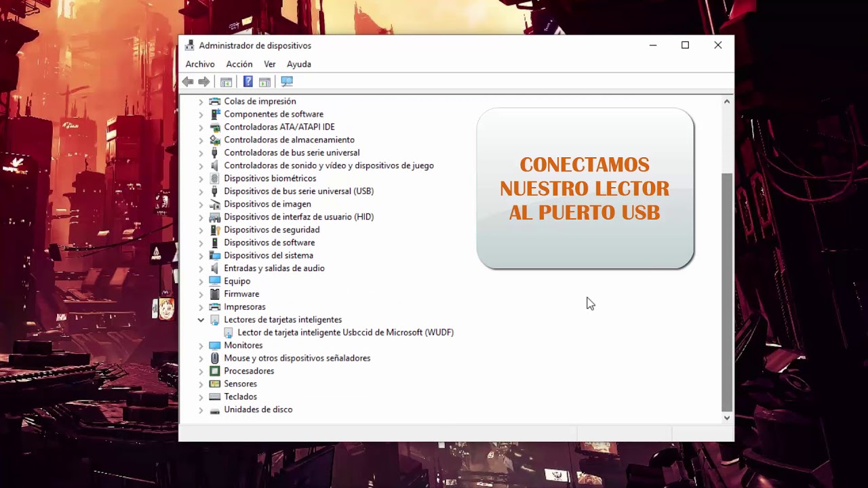Click the Back arrow toolbar icon
Viewport: 868px width, 488px height.
[188, 81]
